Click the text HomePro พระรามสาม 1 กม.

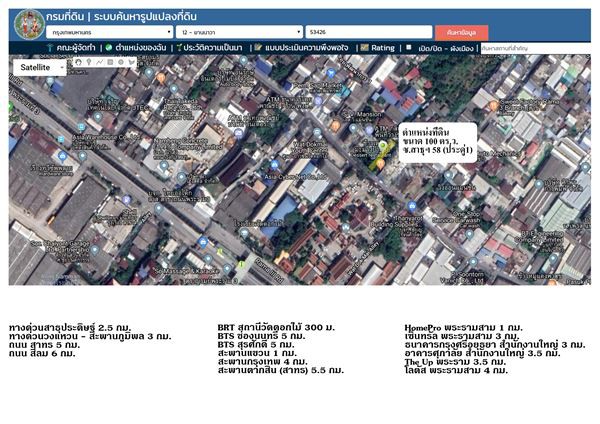tap(463, 328)
